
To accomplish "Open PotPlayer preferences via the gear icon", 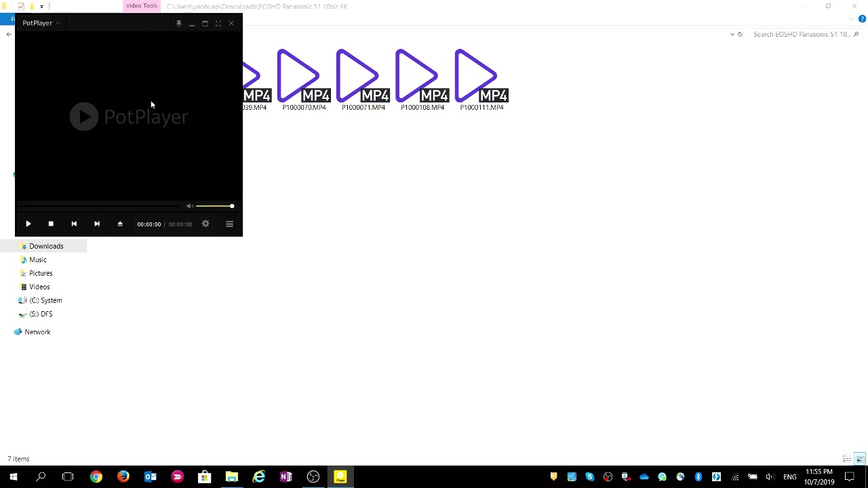I will pos(205,224).
